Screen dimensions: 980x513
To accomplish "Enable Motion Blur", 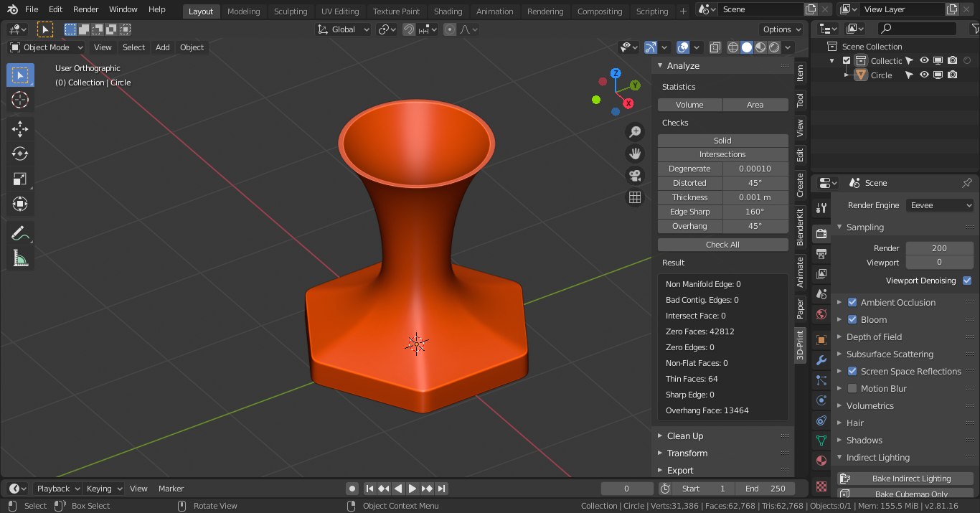I will [x=852, y=388].
